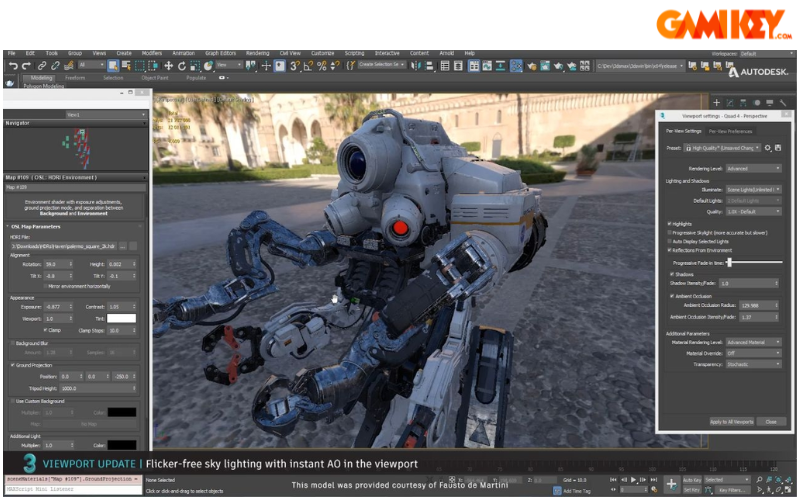Open the Additional Light color swatch

click(x=121, y=445)
